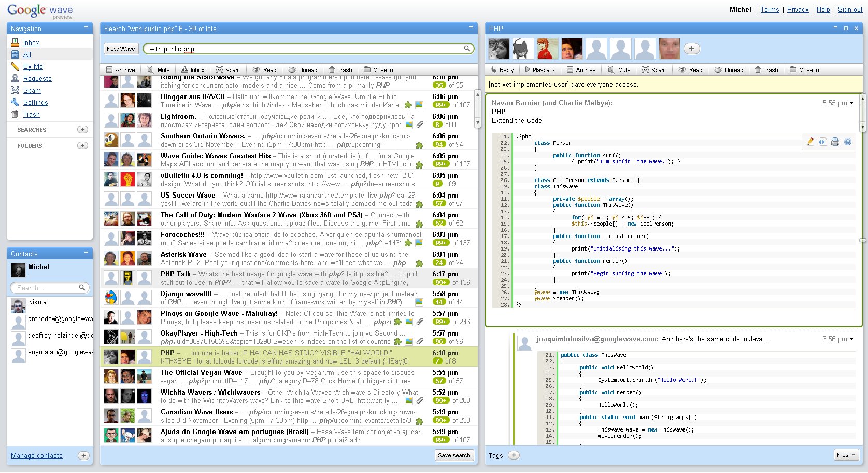Mark the PHP wave as Read
The width and height of the screenshot is (868, 473).
pyautogui.click(x=691, y=69)
